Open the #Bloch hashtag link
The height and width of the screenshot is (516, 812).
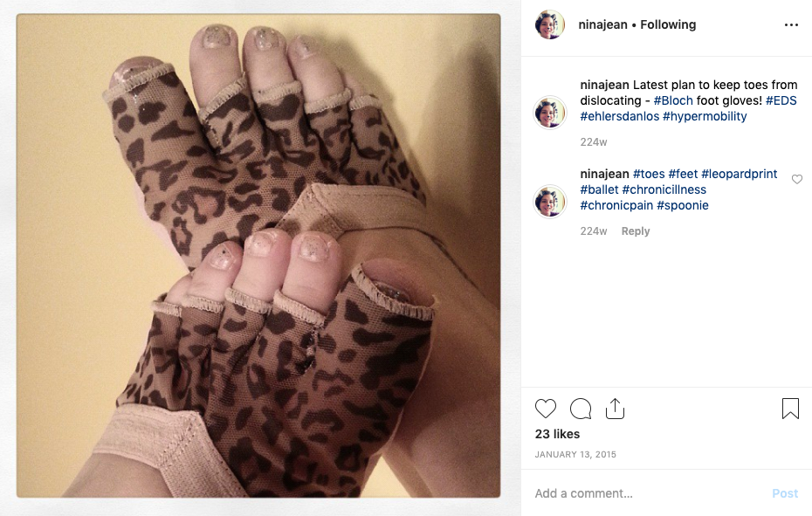[672, 100]
